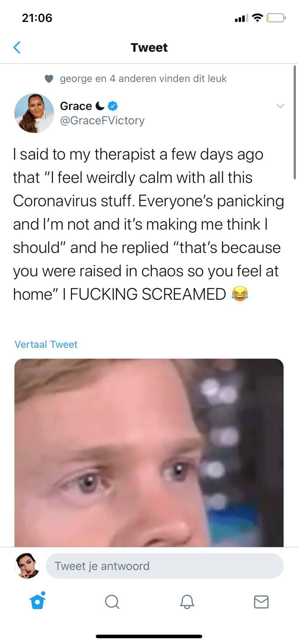The image size is (298, 644).
Task: Expand the tweet options chevron
Action: pos(280,106)
